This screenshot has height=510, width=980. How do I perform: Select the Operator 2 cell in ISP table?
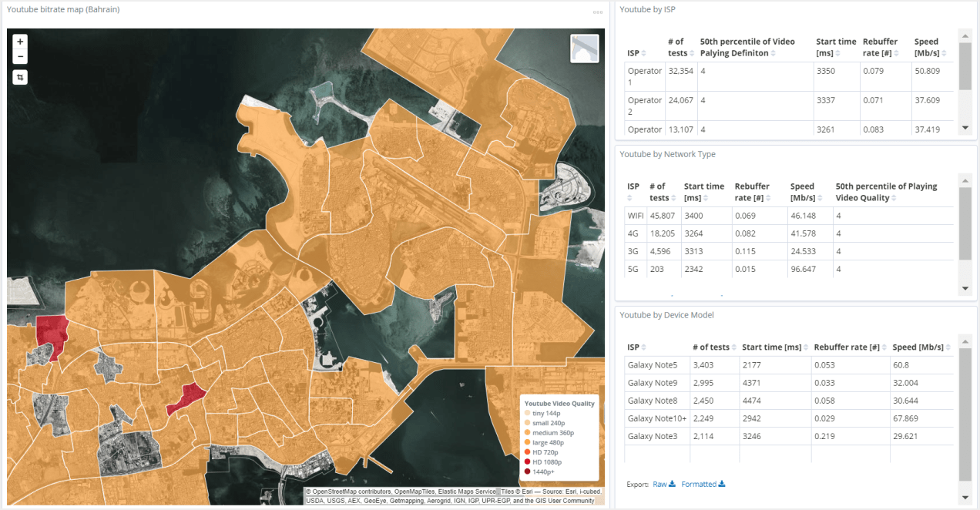point(645,106)
